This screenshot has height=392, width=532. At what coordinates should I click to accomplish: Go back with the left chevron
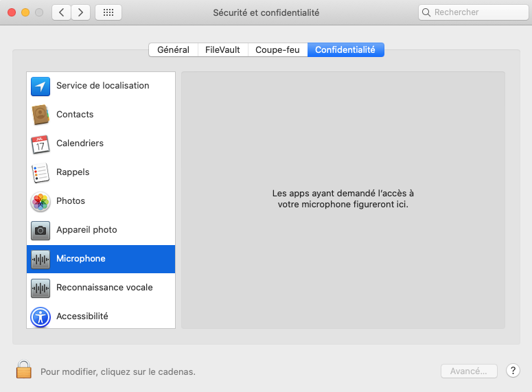[x=61, y=12]
